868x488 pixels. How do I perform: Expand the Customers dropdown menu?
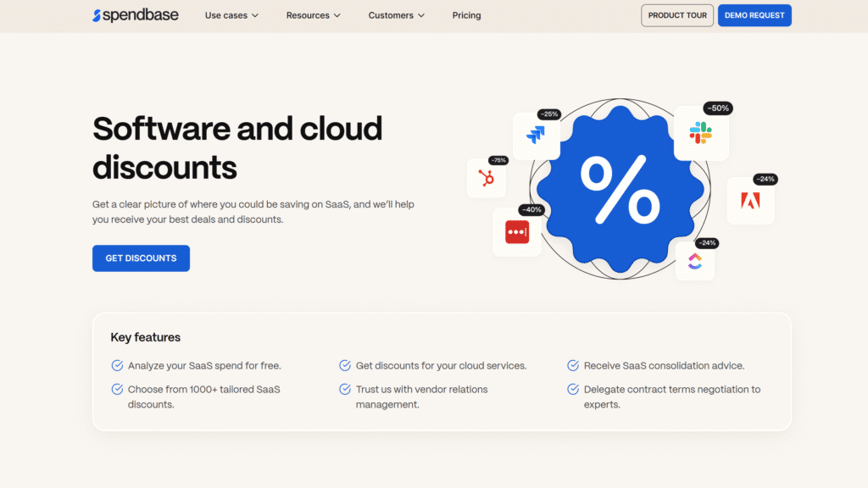396,15
